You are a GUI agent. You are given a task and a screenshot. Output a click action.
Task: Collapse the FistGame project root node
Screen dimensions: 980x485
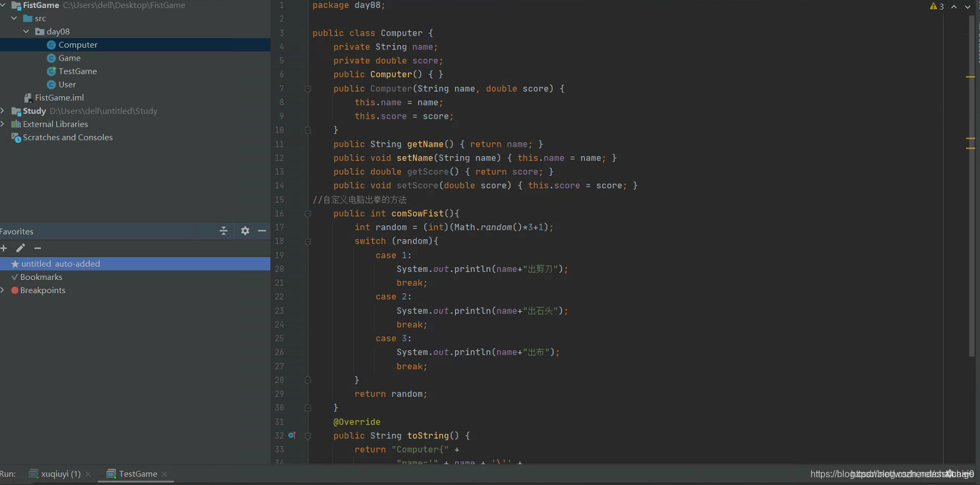[3, 5]
